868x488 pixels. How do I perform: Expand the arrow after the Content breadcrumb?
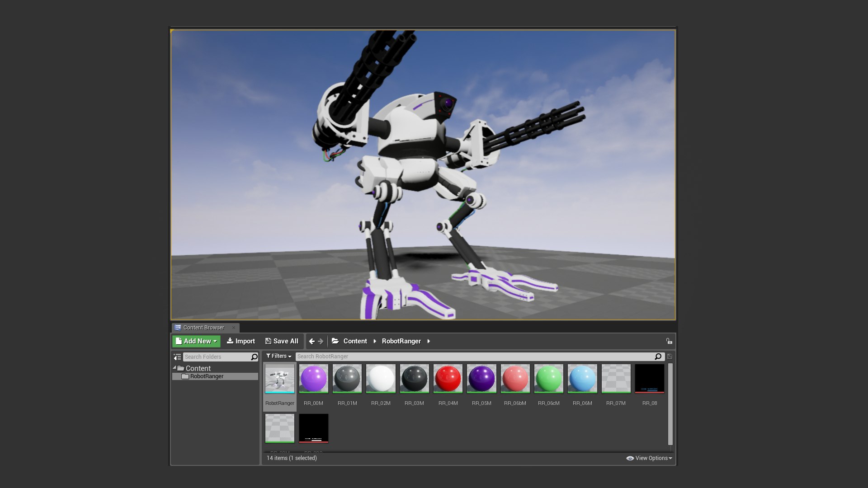pyautogui.click(x=375, y=341)
